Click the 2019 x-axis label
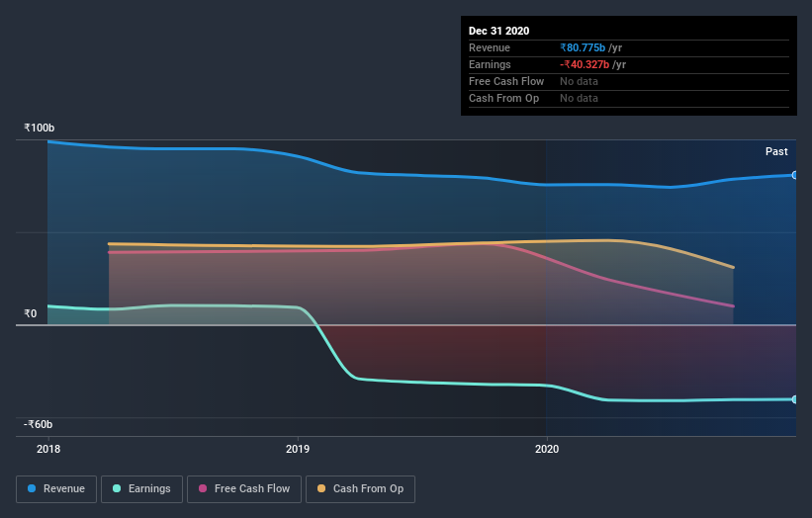This screenshot has height=518, width=812. (298, 449)
